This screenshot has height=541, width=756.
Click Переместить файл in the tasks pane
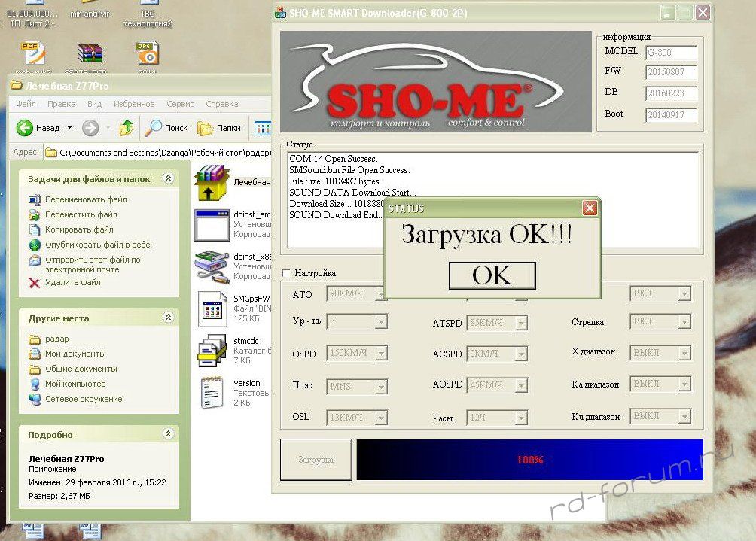81,214
